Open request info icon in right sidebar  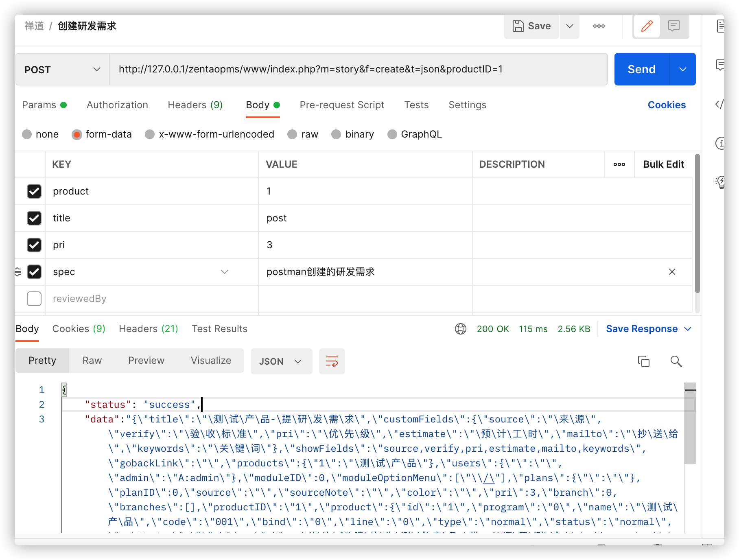pyautogui.click(x=721, y=143)
